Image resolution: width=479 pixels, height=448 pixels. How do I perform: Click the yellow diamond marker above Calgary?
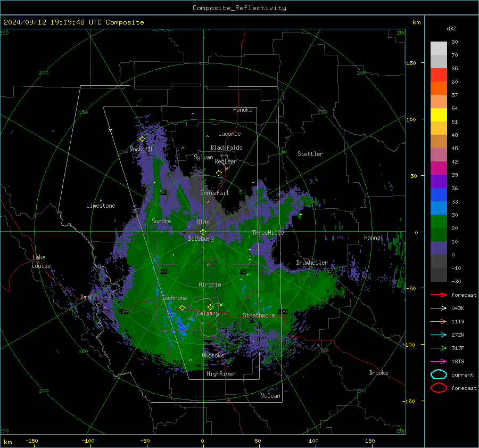[210, 307]
